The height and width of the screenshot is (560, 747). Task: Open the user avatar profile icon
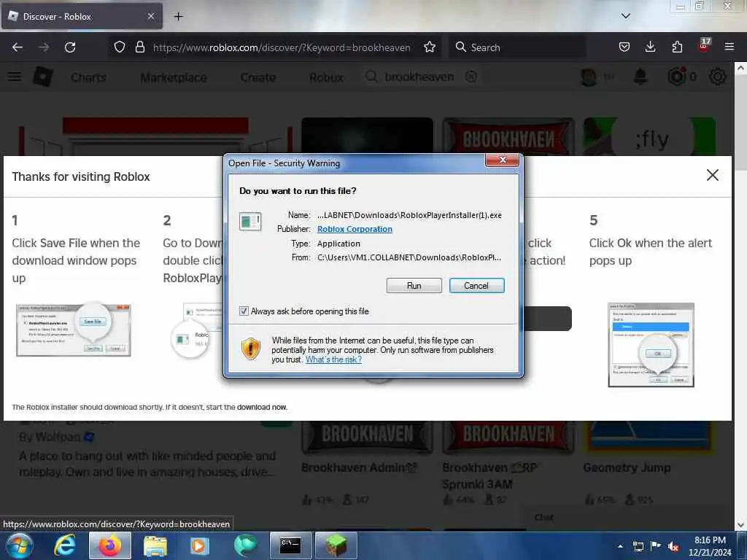[589, 77]
